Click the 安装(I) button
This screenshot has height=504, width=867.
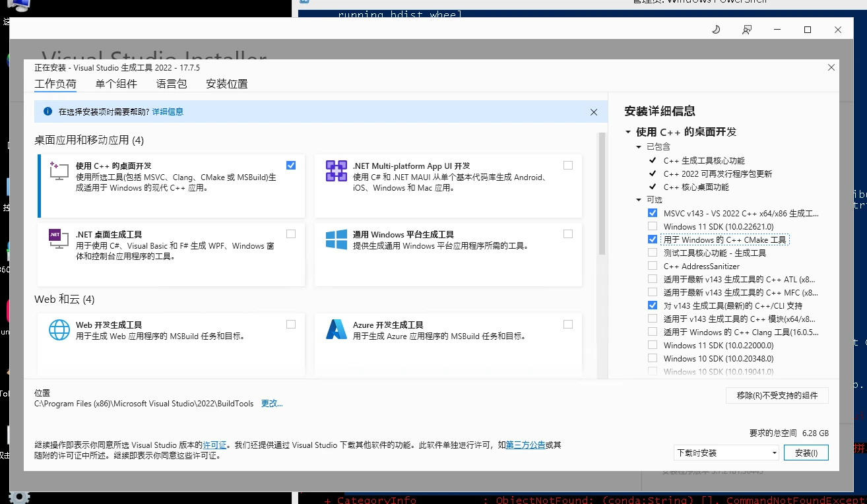(806, 453)
